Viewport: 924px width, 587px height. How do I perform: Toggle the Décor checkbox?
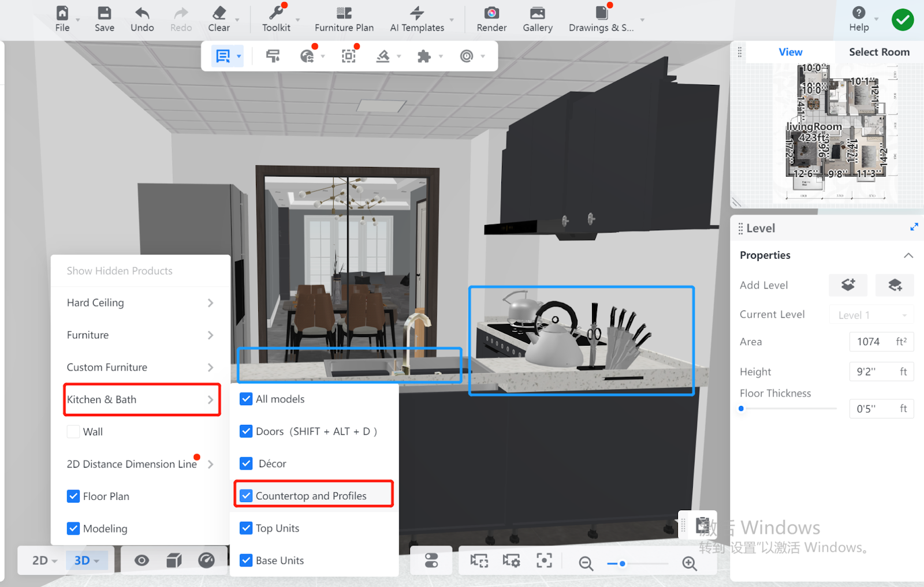coord(246,463)
